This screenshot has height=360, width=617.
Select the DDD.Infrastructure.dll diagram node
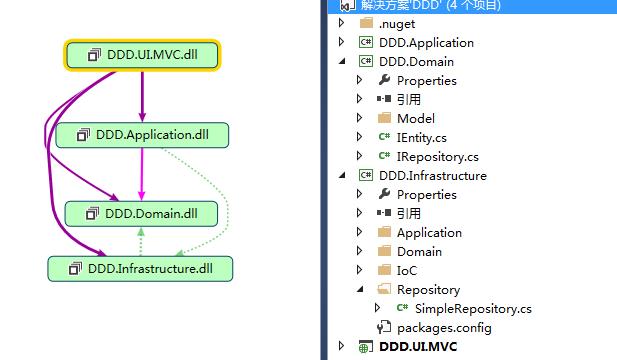coord(140,269)
